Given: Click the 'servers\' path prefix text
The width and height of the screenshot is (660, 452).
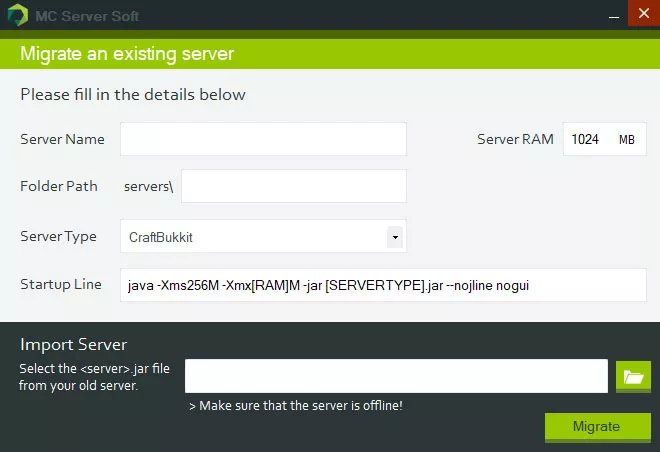Looking at the screenshot, I should click(148, 186).
